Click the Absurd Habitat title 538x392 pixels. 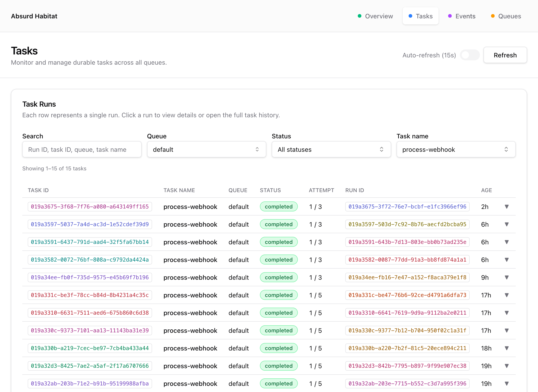(34, 16)
